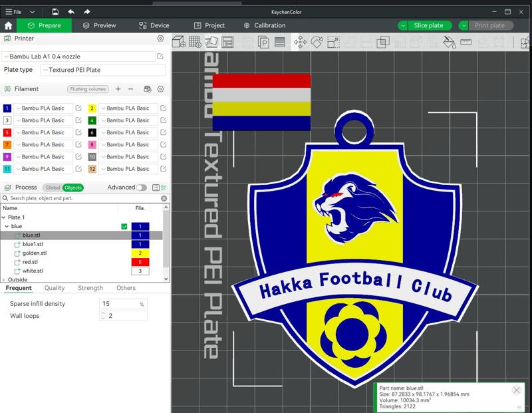532x413 pixels.
Task: Toggle printable checkbox for blue object
Action: coord(124,226)
